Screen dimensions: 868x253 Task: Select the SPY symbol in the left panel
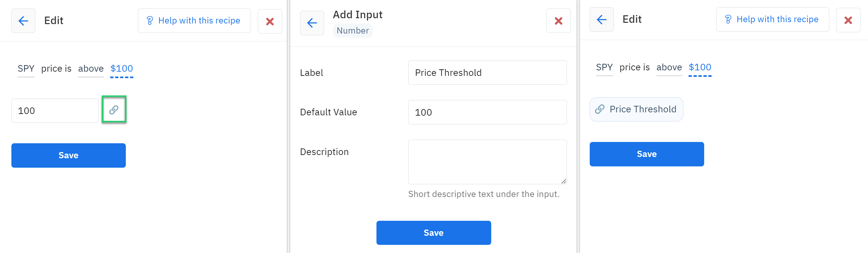click(x=26, y=69)
